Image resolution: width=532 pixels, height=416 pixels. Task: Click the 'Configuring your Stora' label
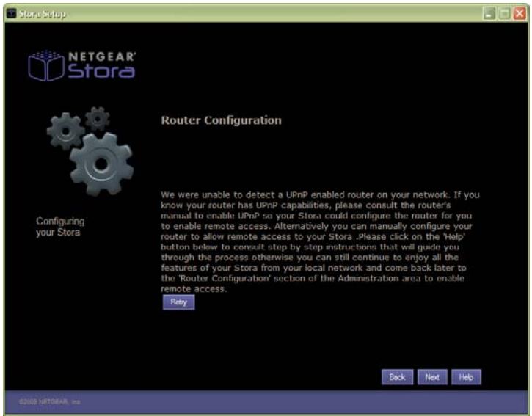[60, 227]
